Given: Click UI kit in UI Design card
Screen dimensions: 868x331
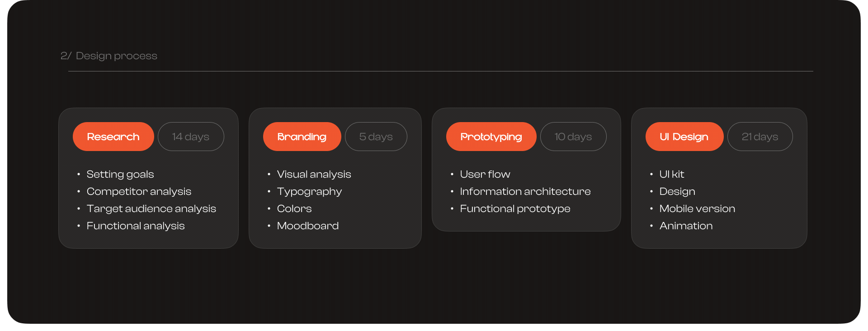Looking at the screenshot, I should (x=671, y=174).
